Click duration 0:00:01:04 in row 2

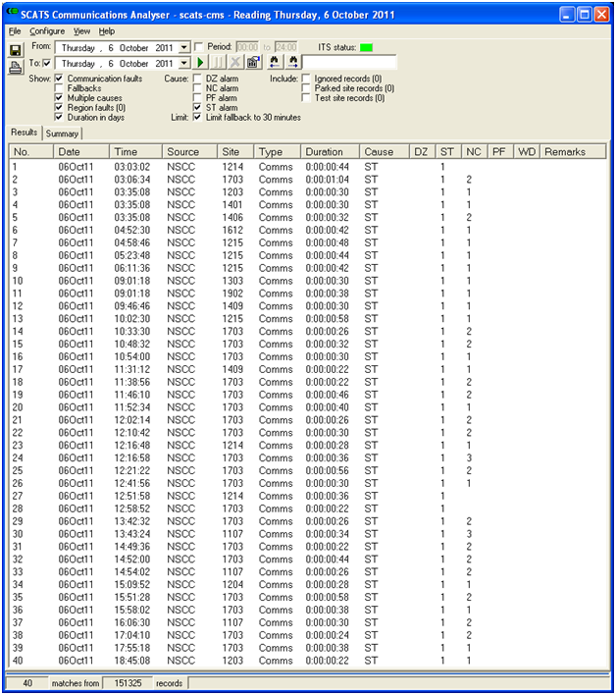point(328,180)
